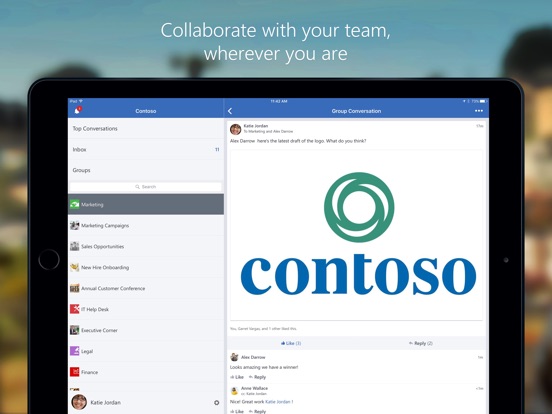
Task: Open the three-dots more options menu
Action: click(x=479, y=111)
